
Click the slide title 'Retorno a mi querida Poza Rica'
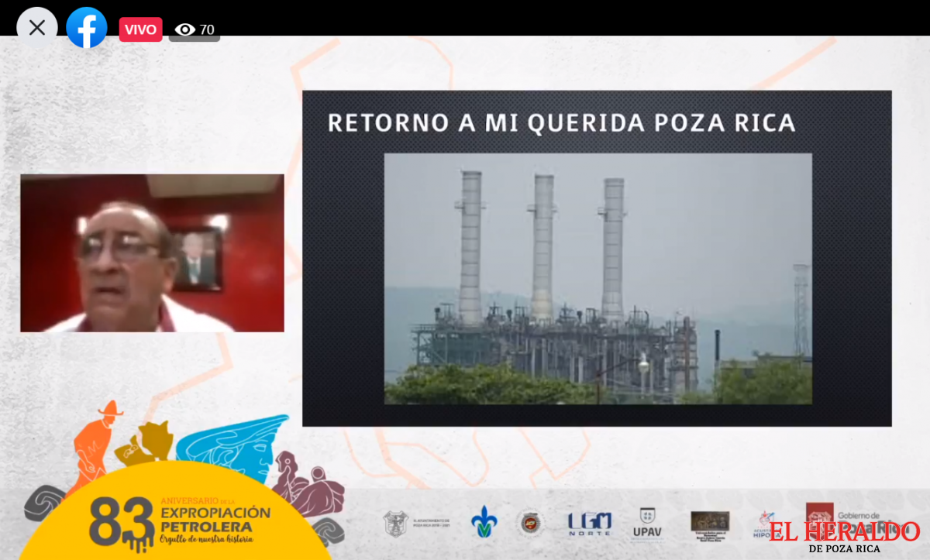tap(561, 122)
